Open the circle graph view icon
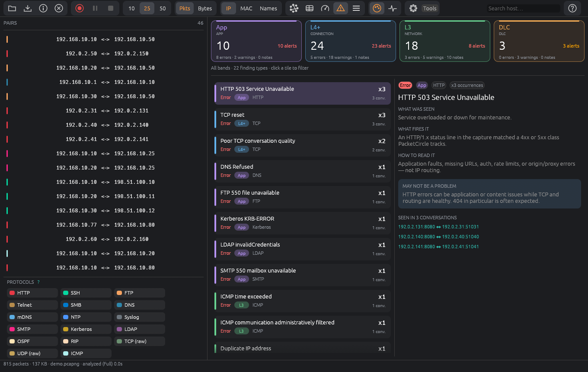Viewport: 588px width, 372px height. point(294,8)
